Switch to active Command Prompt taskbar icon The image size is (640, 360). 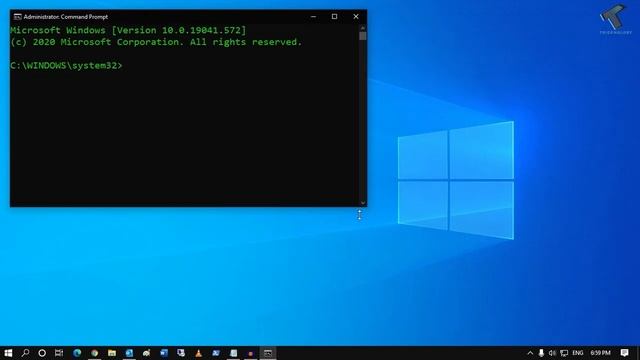pos(268,353)
